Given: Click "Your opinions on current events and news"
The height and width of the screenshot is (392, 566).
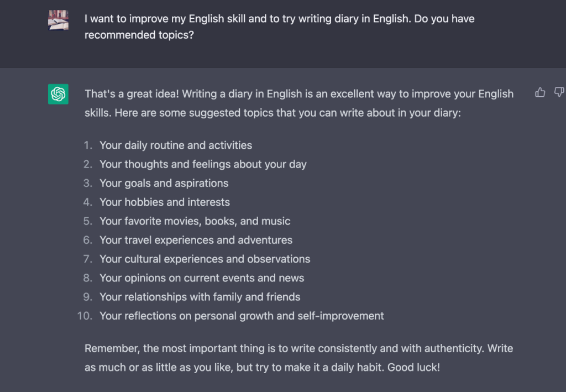Looking at the screenshot, I should pos(202,278).
